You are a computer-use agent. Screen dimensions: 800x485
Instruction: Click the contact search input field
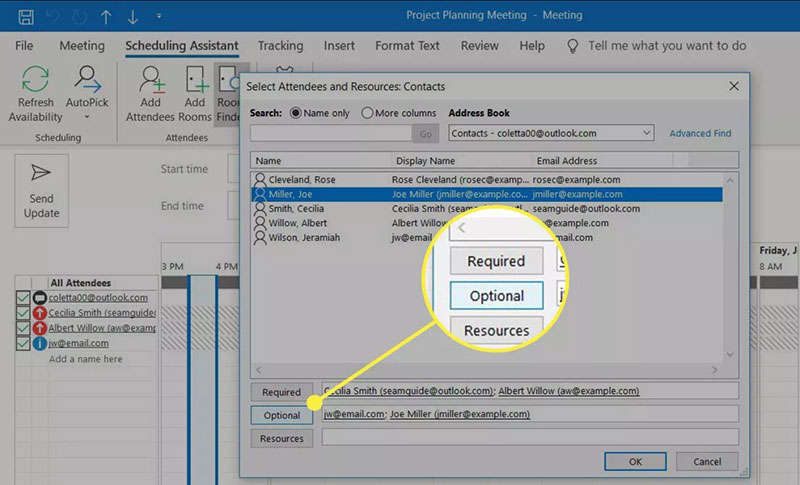pos(331,134)
